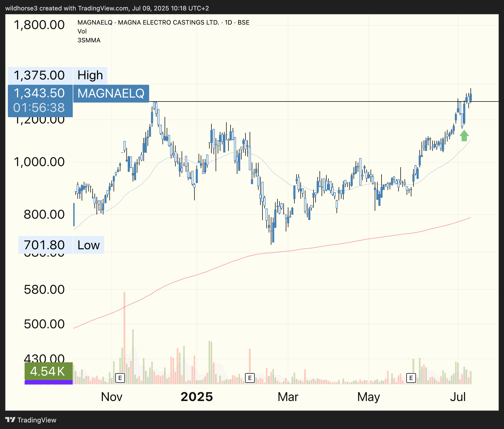Click the 500.00 price axis value

coord(44,324)
